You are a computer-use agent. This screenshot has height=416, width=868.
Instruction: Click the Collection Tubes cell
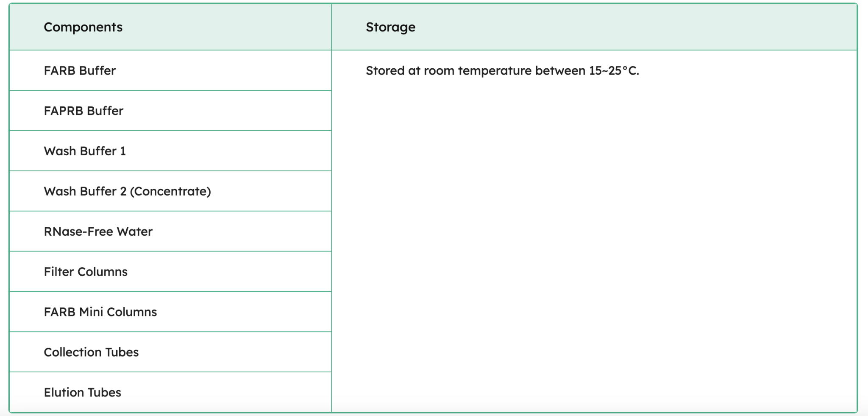[91, 352]
